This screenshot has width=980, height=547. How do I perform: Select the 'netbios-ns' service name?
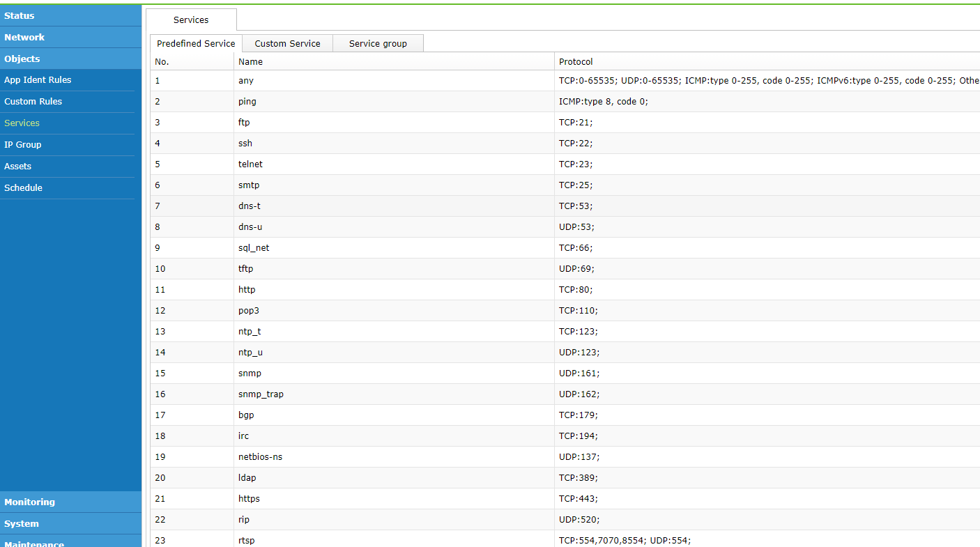(260, 457)
